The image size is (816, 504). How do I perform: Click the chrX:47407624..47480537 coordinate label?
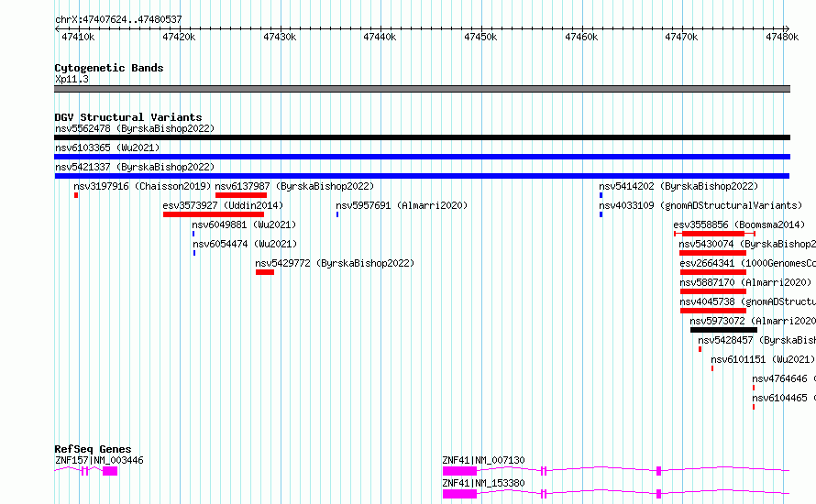[x=118, y=20]
